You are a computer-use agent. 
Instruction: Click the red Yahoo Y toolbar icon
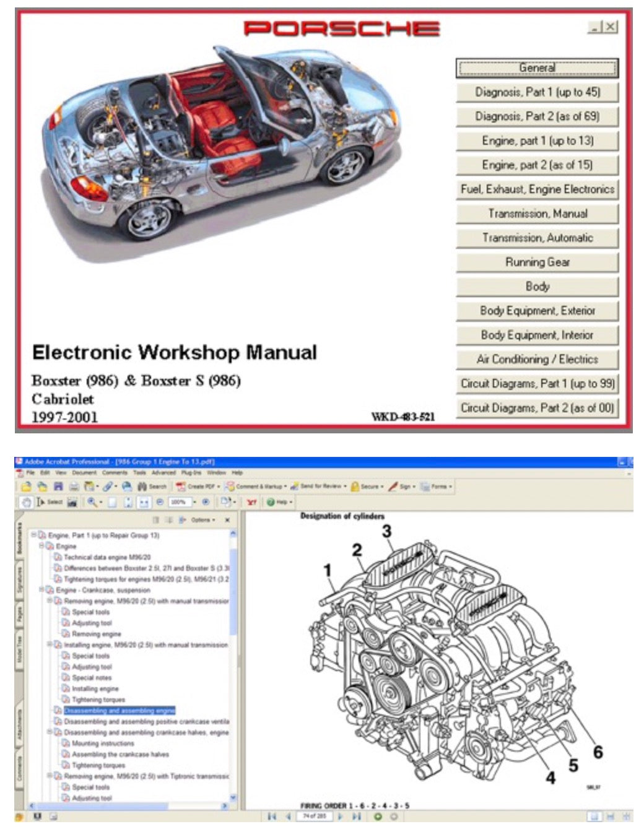251,502
